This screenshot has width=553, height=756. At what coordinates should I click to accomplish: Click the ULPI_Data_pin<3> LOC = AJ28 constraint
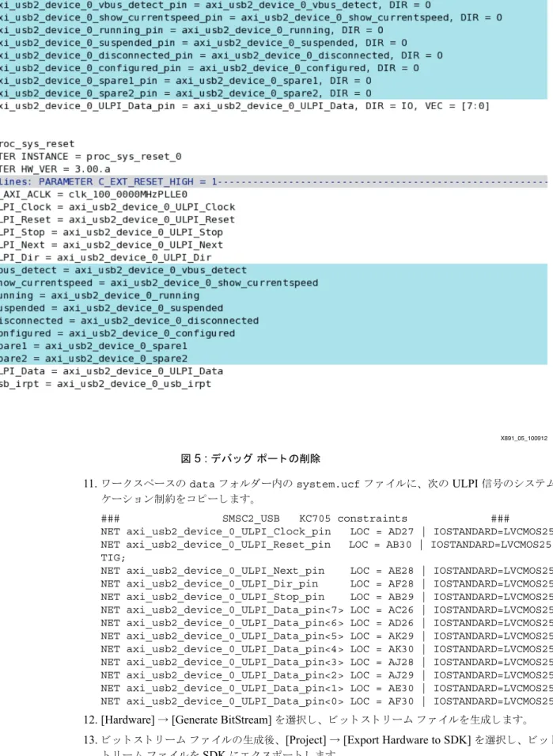tap(327, 662)
